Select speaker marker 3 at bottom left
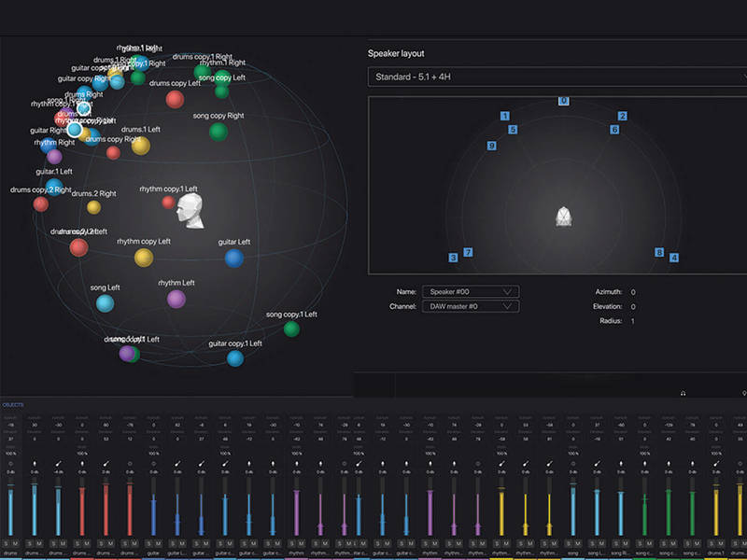747x560 pixels. (x=453, y=258)
